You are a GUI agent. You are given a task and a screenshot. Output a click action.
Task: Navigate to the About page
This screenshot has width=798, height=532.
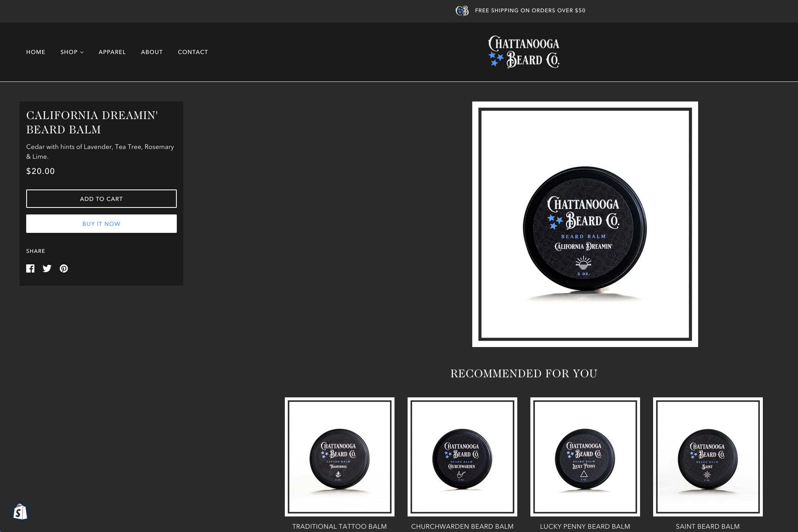[152, 52]
